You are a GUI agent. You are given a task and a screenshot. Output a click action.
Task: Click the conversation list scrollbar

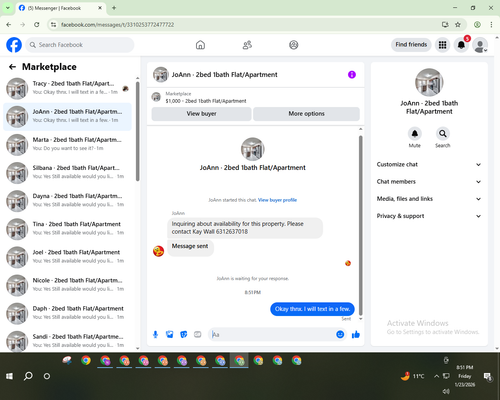point(137,131)
